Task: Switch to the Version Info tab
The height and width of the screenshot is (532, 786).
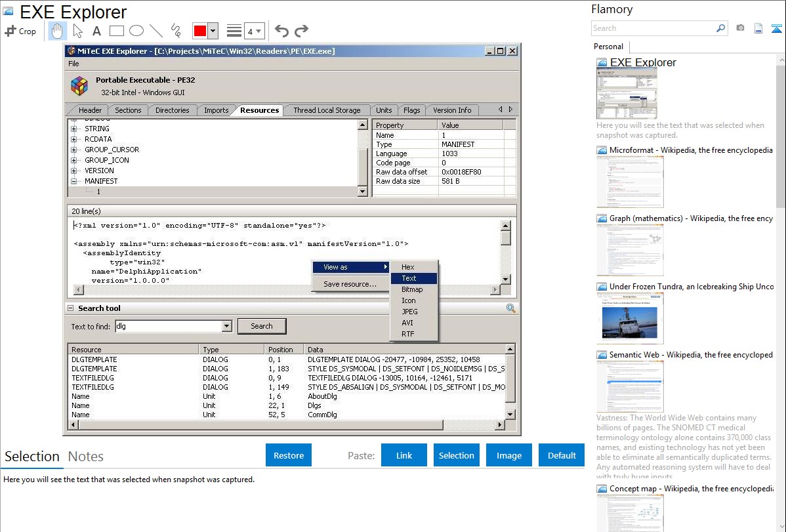Action: tap(452, 110)
